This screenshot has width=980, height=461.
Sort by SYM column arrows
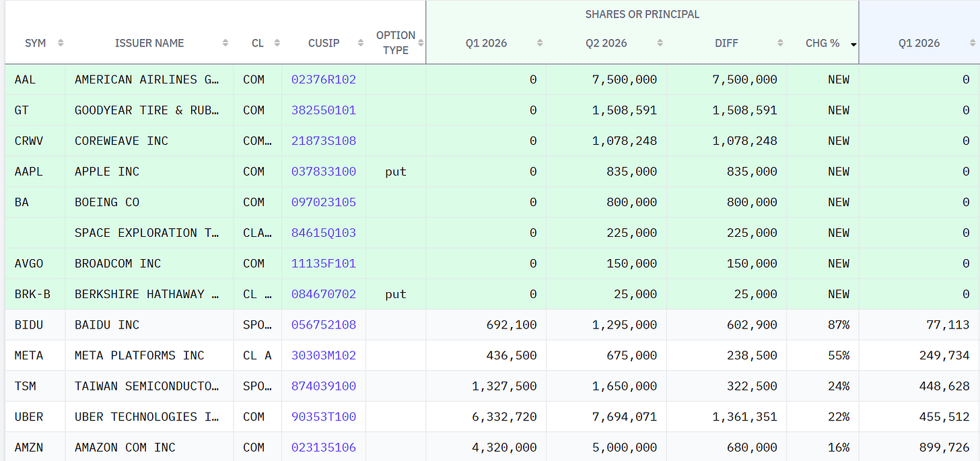61,43
